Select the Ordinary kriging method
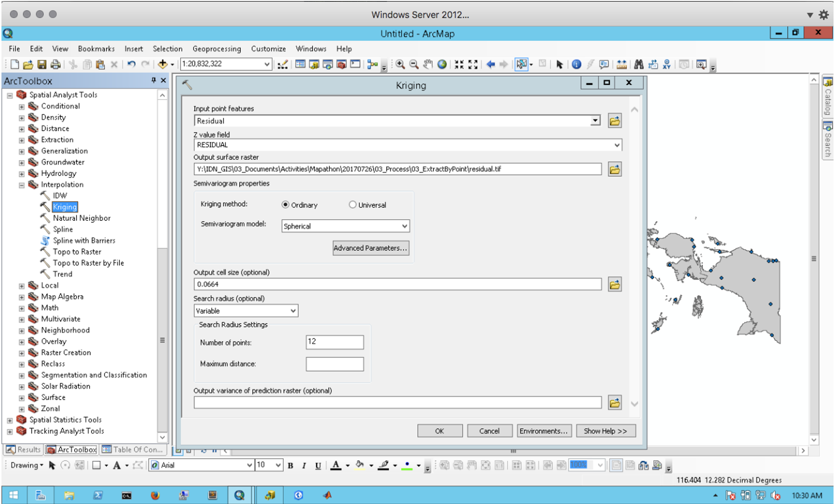Screen dimensions: 835x504 click(x=285, y=205)
